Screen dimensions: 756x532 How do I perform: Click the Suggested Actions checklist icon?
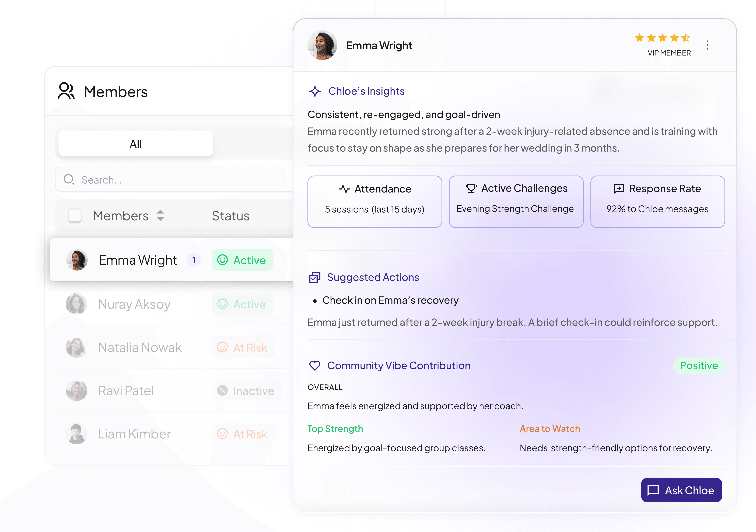point(315,278)
